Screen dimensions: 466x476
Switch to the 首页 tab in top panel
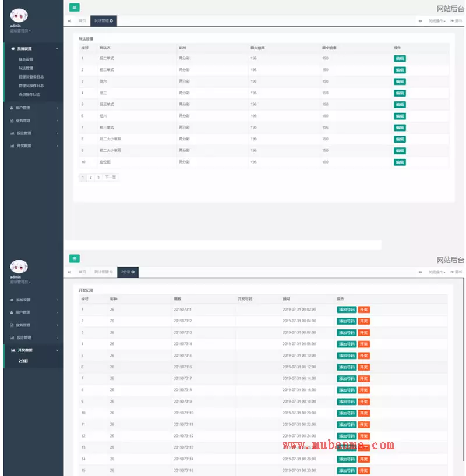point(82,20)
